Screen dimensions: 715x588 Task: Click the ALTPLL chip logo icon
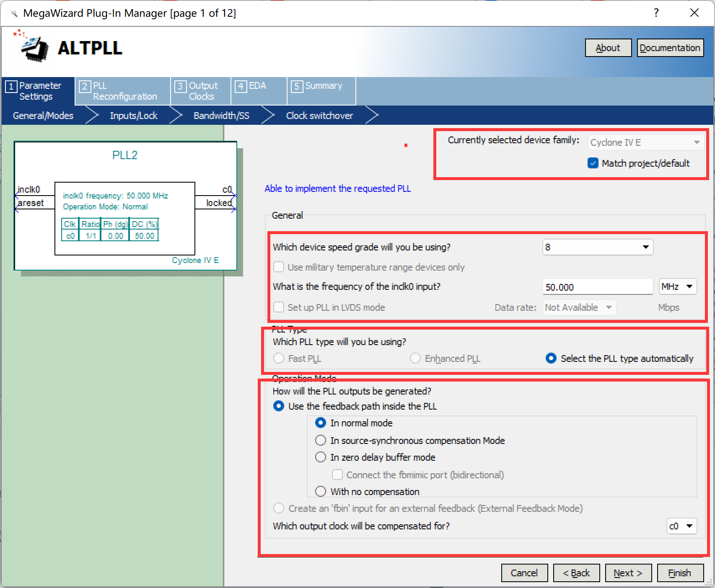tap(31, 46)
